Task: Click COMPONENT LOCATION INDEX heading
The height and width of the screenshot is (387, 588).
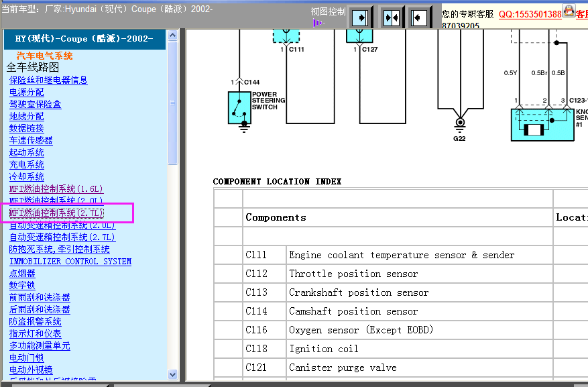Action: (277, 182)
